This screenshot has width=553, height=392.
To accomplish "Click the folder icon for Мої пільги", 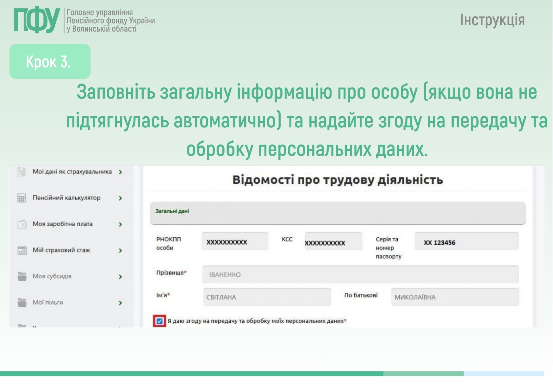I will point(22,303).
